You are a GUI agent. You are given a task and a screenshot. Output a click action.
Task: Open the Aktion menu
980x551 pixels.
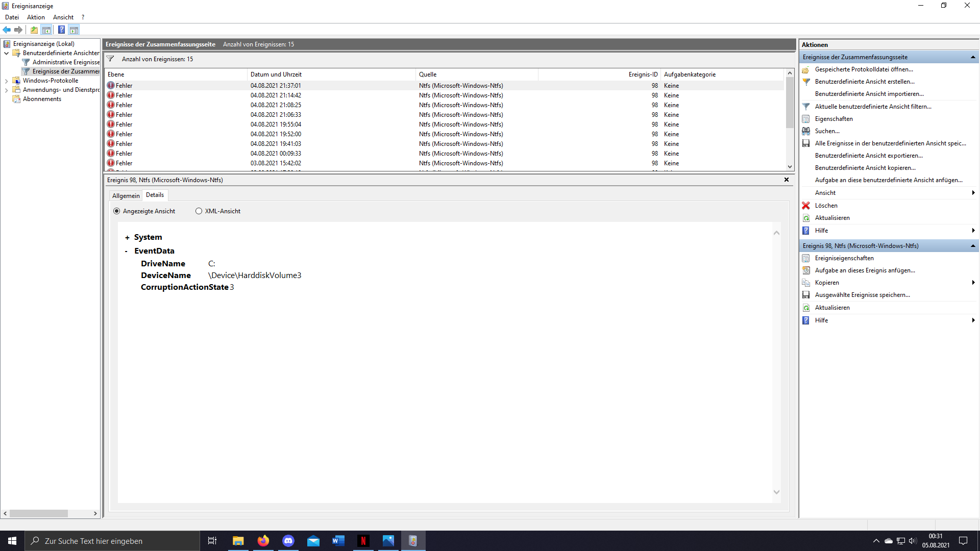[x=35, y=17]
